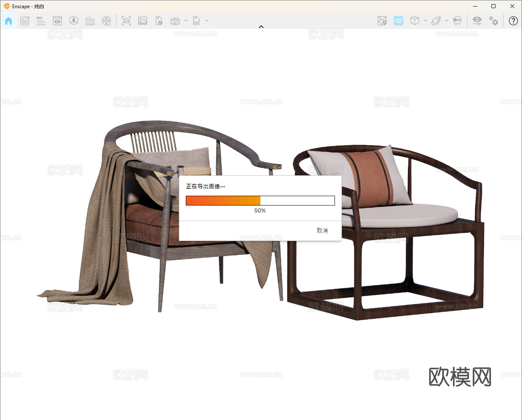Image resolution: width=522 pixels, height=420 pixels.
Task: Open the view management notes icon
Action: 25,21
